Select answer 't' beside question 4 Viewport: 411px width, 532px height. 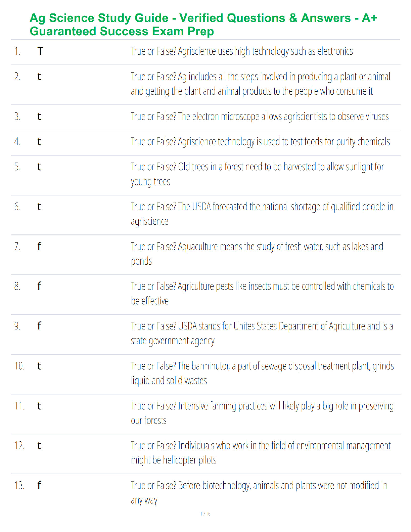(x=39, y=142)
